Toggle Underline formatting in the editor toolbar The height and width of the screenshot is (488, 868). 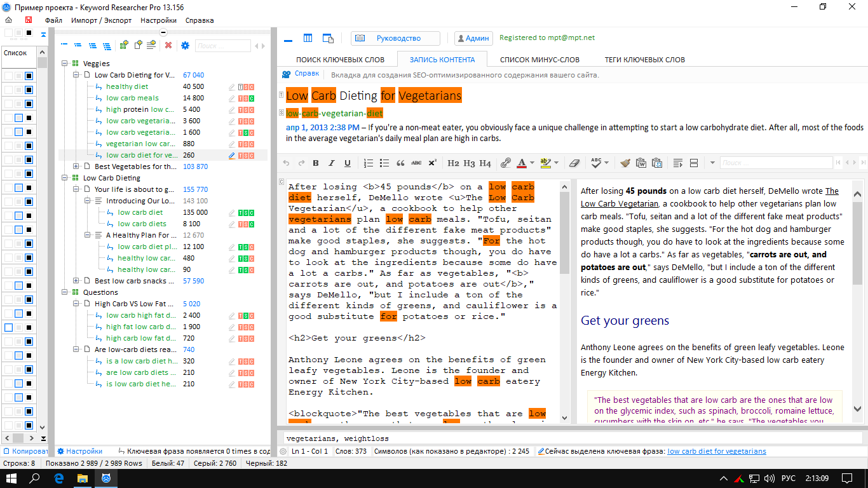(348, 163)
